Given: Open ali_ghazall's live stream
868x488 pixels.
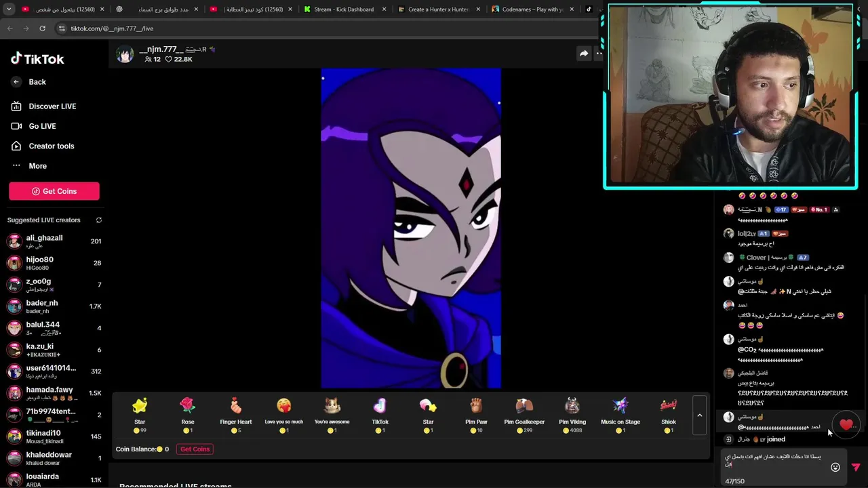Looking at the screenshot, I should coord(54,241).
